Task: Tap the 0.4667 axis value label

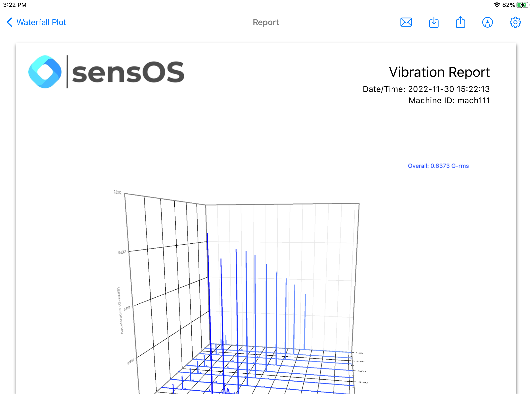Action: 122,252
